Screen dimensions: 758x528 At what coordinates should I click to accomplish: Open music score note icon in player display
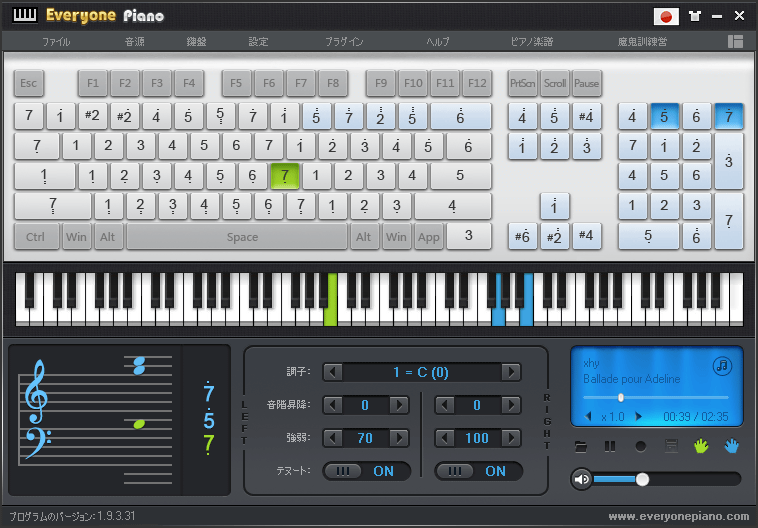pos(722,366)
